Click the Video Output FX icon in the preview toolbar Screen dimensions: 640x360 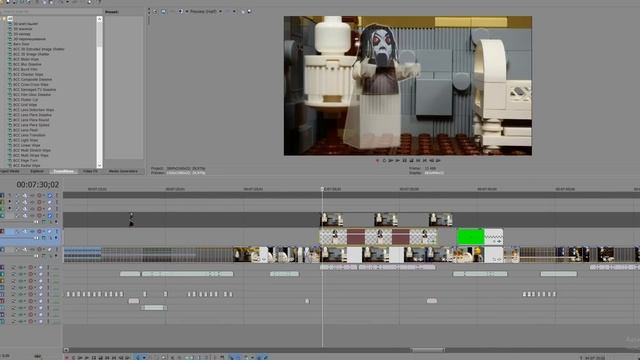coord(172,11)
